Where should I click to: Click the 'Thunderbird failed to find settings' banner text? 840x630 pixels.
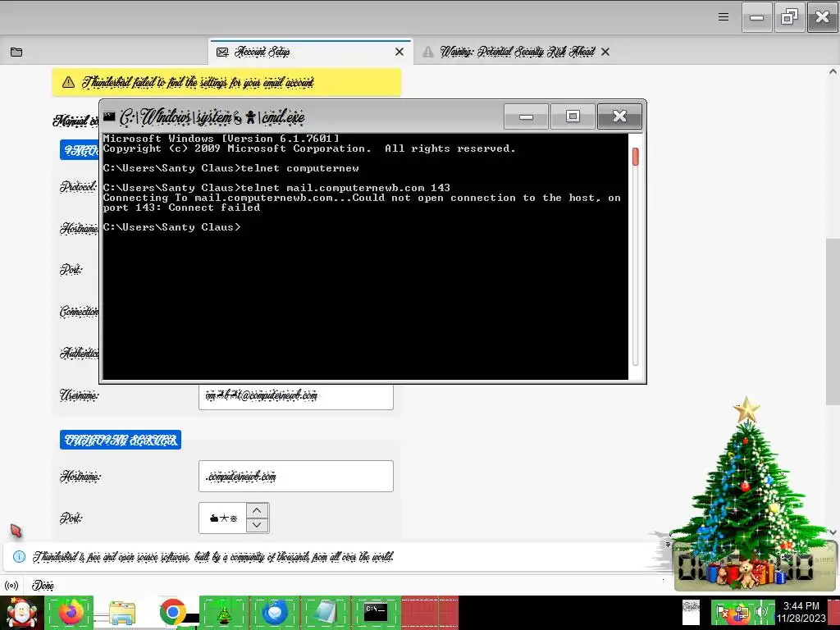(x=198, y=82)
